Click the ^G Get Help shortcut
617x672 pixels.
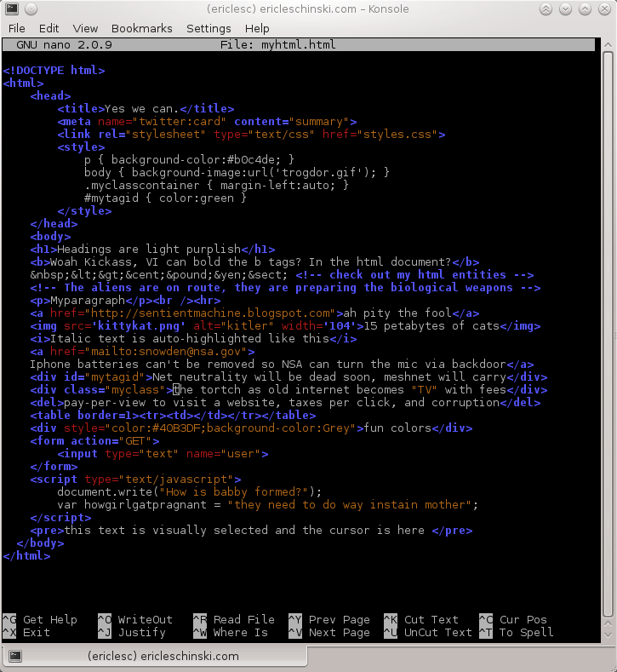(x=40, y=620)
